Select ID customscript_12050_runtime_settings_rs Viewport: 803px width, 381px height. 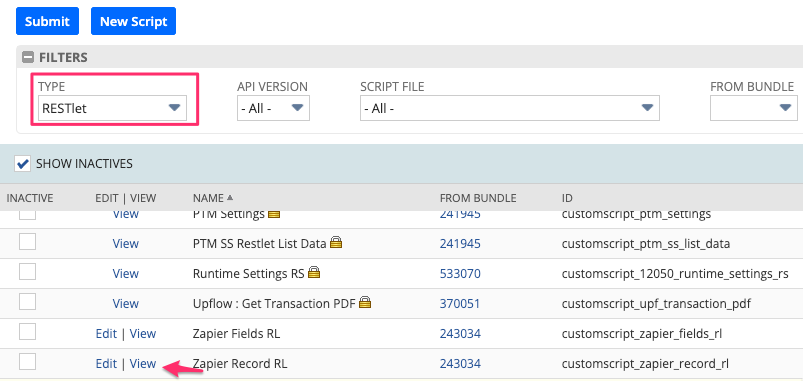pyautogui.click(x=674, y=274)
